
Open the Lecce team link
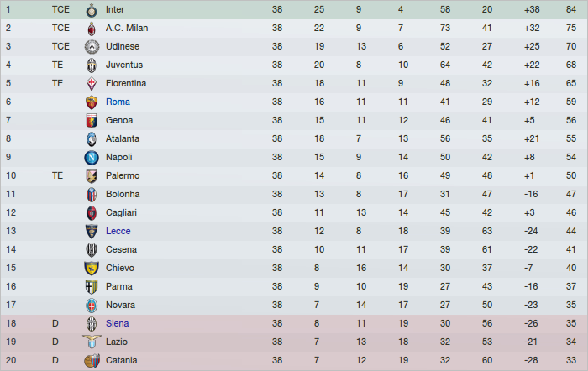pos(118,231)
